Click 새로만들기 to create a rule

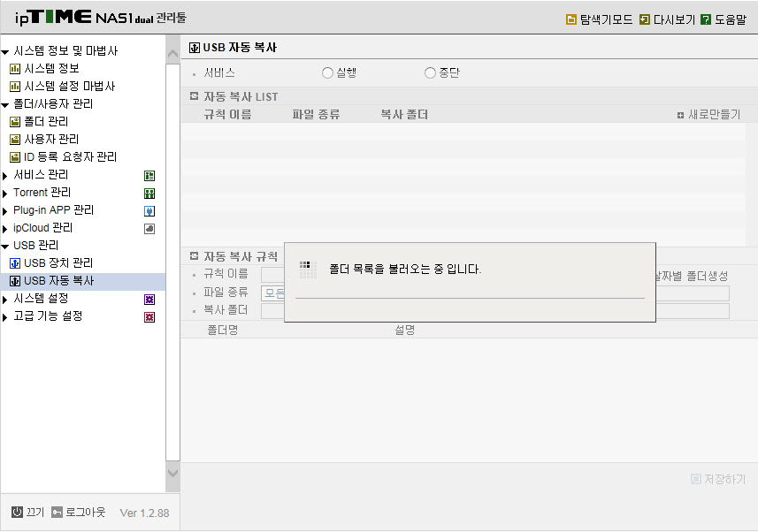(x=708, y=115)
